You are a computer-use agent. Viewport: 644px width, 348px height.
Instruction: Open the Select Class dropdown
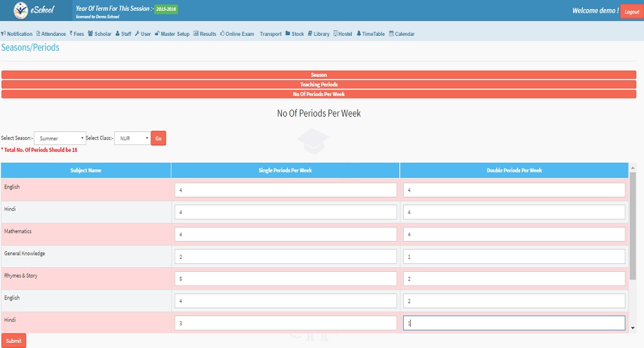(132, 138)
